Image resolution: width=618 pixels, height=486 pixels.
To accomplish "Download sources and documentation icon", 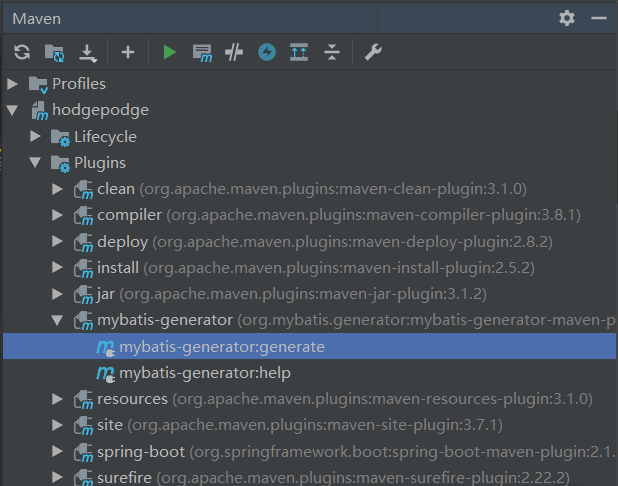I will tap(88, 53).
